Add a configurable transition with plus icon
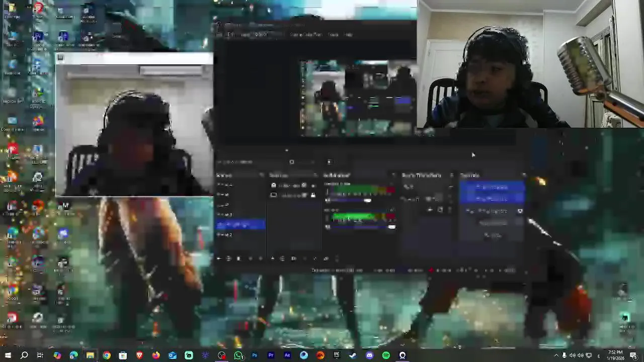Screen dimensions: 644x362 click(430, 210)
